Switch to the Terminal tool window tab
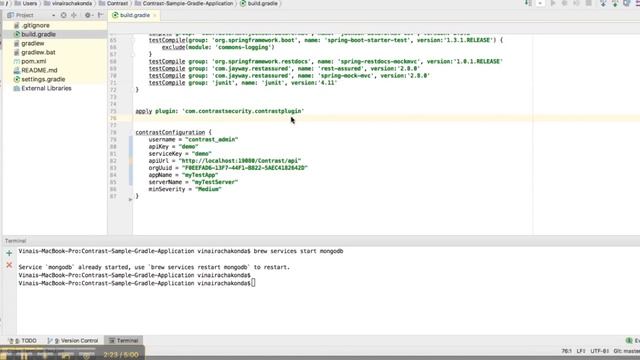Image resolution: width=640 pixels, height=360 pixels. [124, 340]
